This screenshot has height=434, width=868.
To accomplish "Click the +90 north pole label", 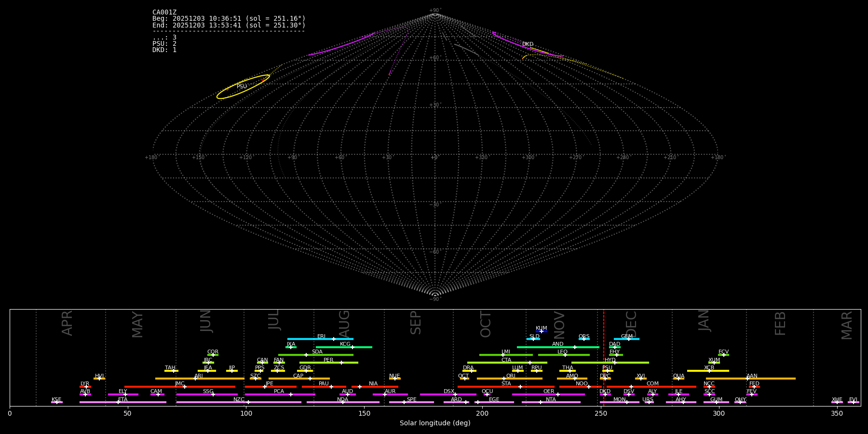I will [434, 11].
